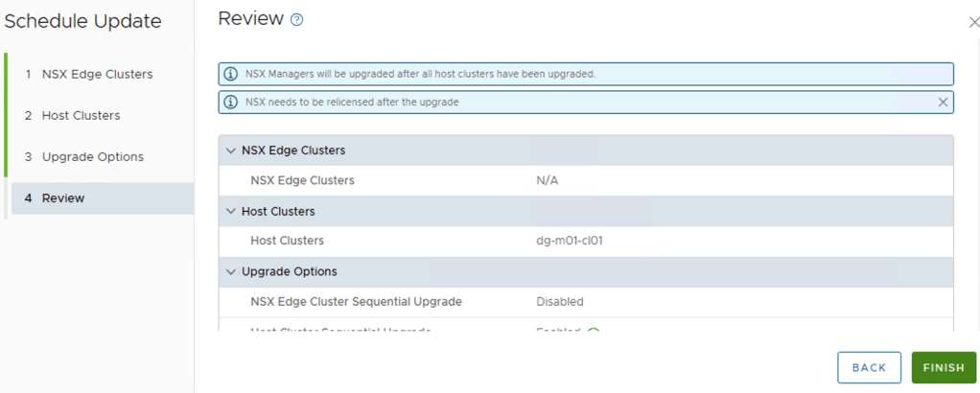Viewport: 980px width, 393px height.
Task: Click info icon in NSX Managers alert
Action: [x=230, y=74]
